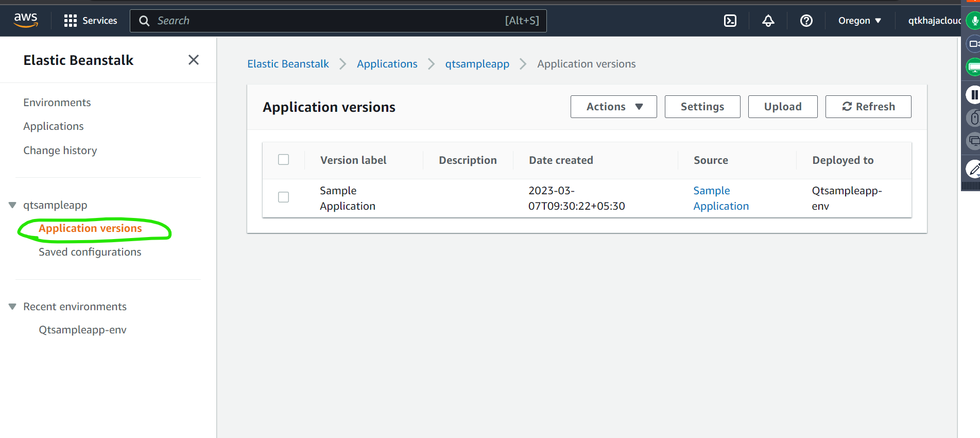Collapse the qtsampleapp tree section

(x=13, y=205)
